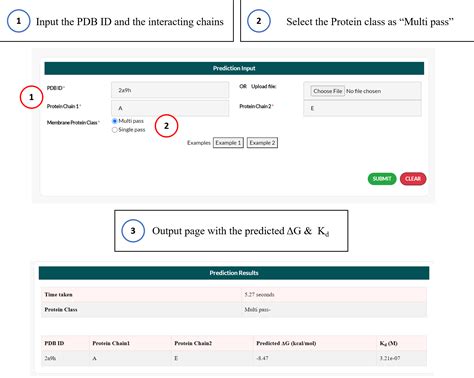The image size is (474, 378).
Task: Load Example 2 values
Action: (262, 143)
